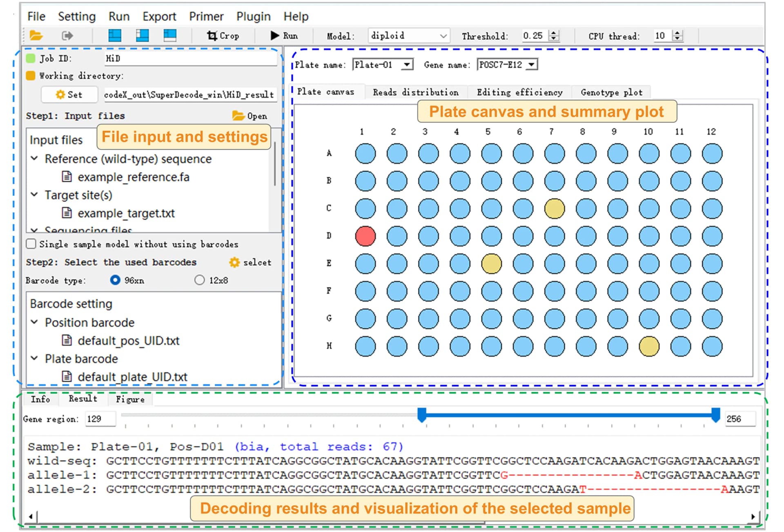Click the sequence scrollbar right arrow
Screen dimensions: 784x532
coord(753,516)
